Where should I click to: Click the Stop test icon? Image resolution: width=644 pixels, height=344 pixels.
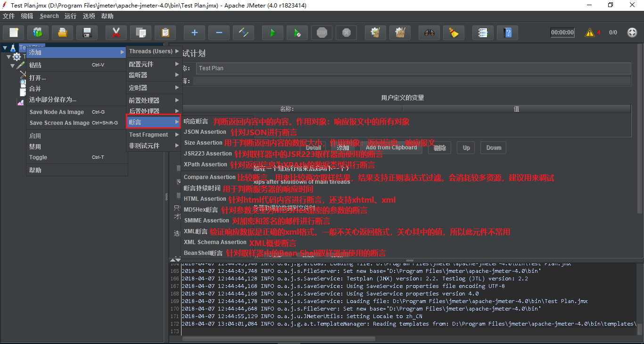[x=322, y=33]
